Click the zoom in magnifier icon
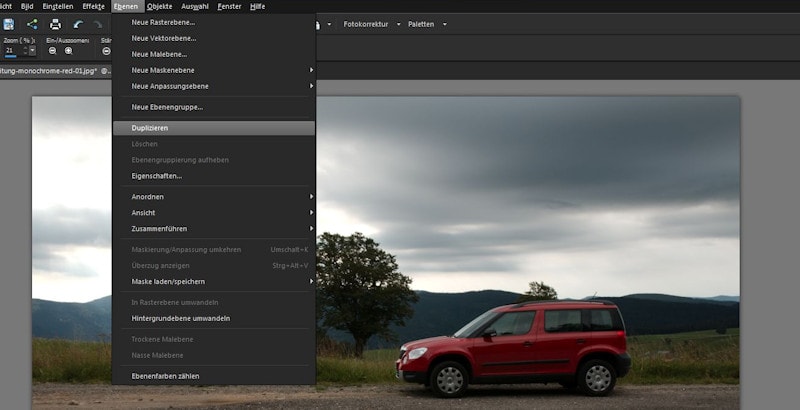Viewport: 800px width, 410px height. (x=68, y=50)
